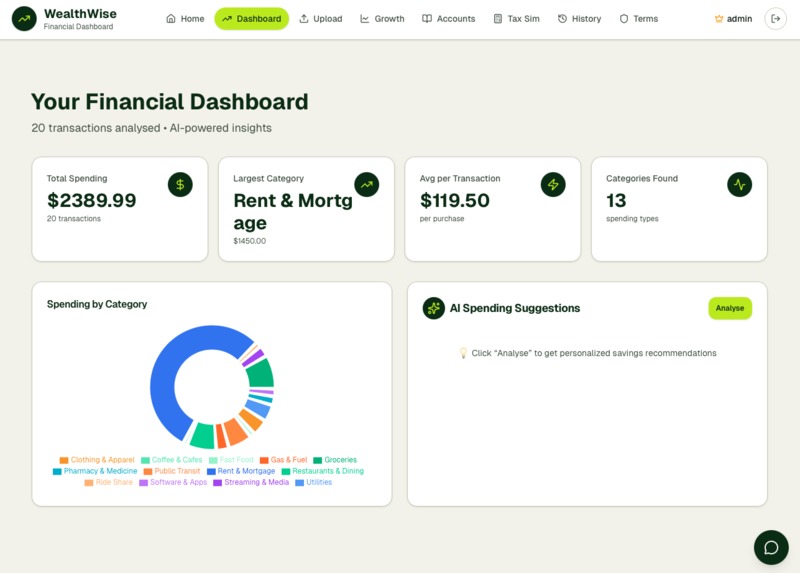Screen dimensions: 800x573
Task: Click the Terms nav shield icon
Action: click(x=623, y=19)
